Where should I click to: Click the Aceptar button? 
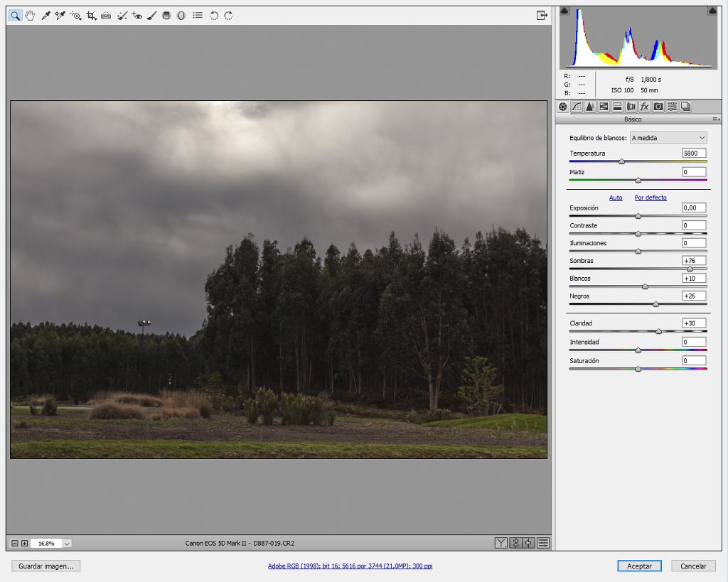(x=639, y=566)
